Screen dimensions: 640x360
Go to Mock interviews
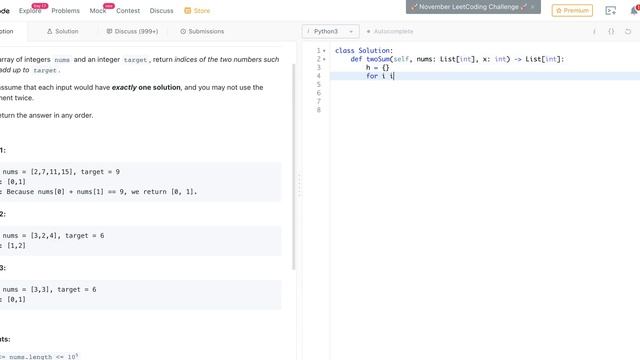(x=98, y=11)
